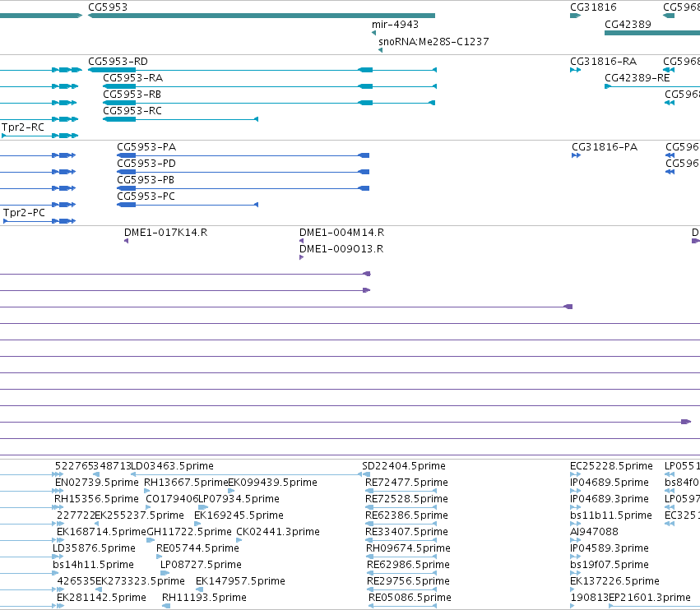Click the EC25228.5prime EST label

[x=611, y=466]
